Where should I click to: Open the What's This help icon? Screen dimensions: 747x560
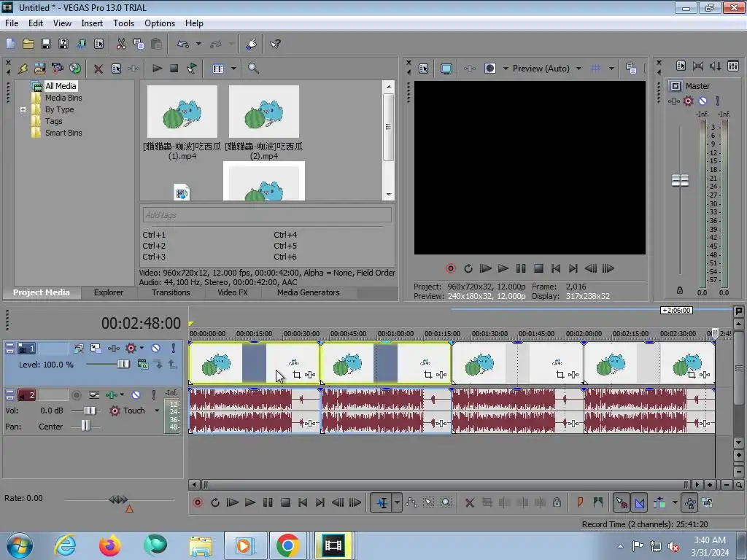[x=275, y=44]
